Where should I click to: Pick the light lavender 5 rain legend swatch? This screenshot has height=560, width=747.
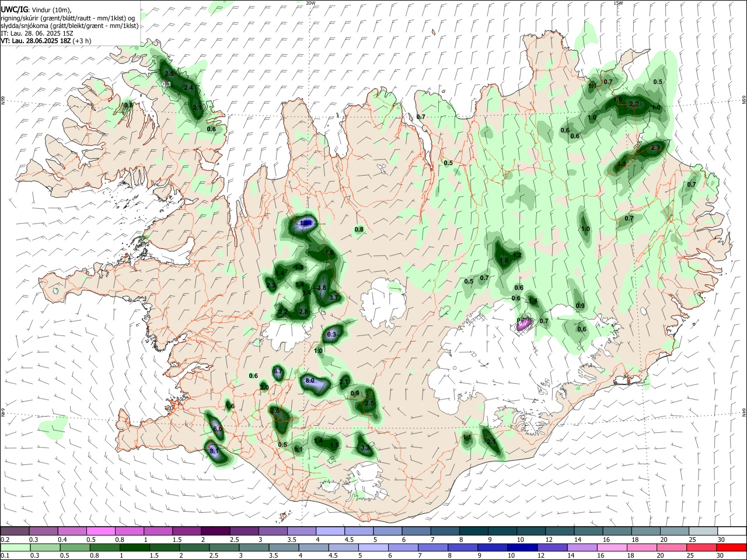372,547
